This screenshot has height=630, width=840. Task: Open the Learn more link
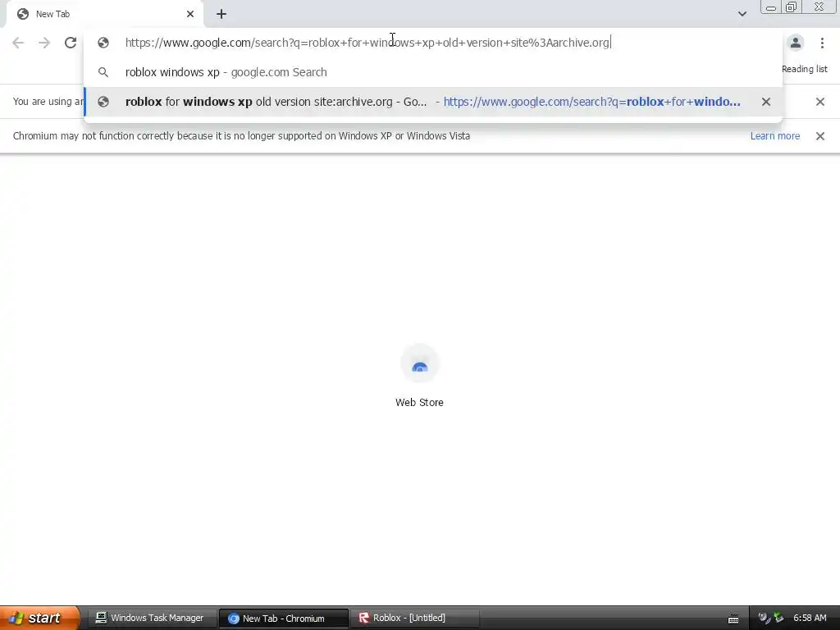coord(774,136)
